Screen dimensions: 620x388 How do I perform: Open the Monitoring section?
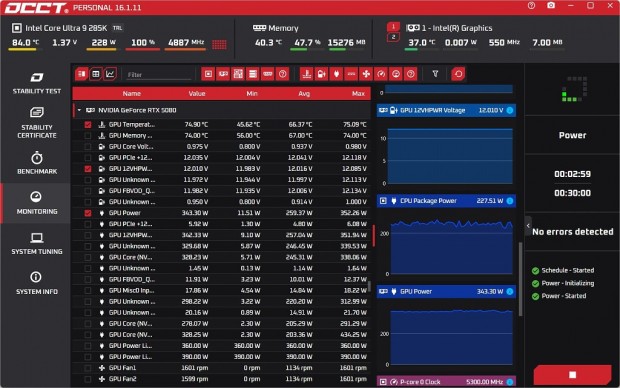[x=37, y=203]
